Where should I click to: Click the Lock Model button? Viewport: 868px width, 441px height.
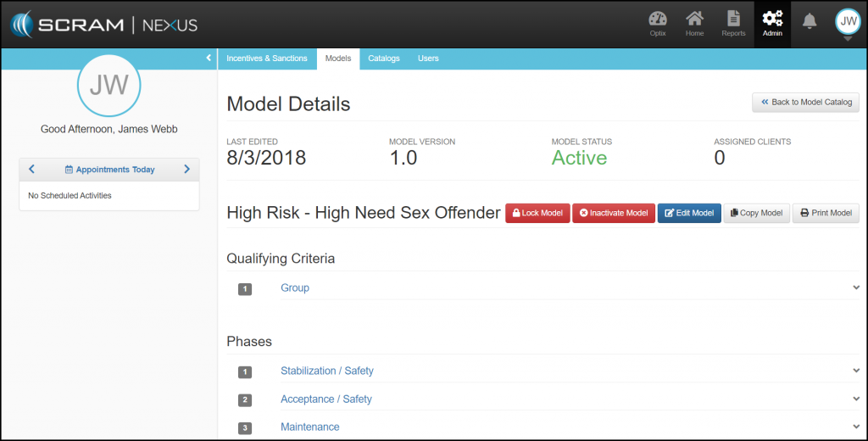point(537,213)
